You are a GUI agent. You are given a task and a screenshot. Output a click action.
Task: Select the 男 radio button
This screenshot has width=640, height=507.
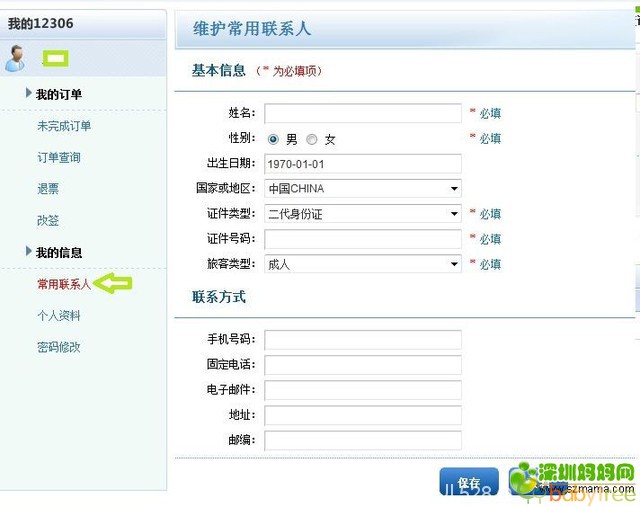pos(273,139)
